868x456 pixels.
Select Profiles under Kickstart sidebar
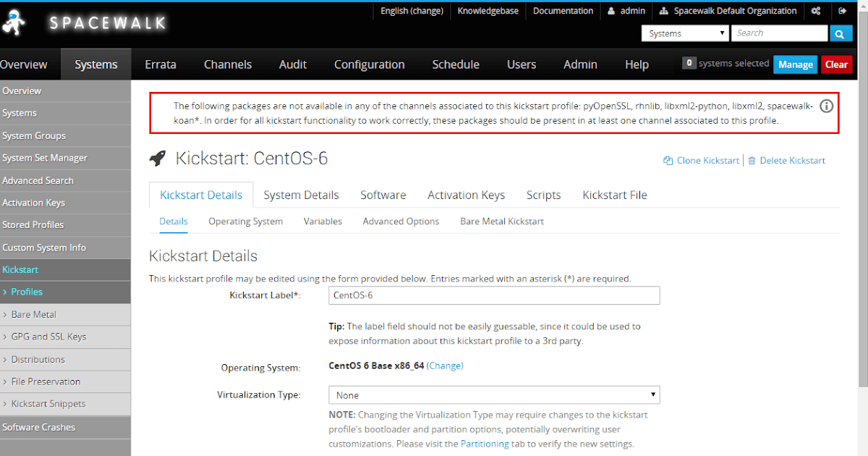tap(65, 292)
